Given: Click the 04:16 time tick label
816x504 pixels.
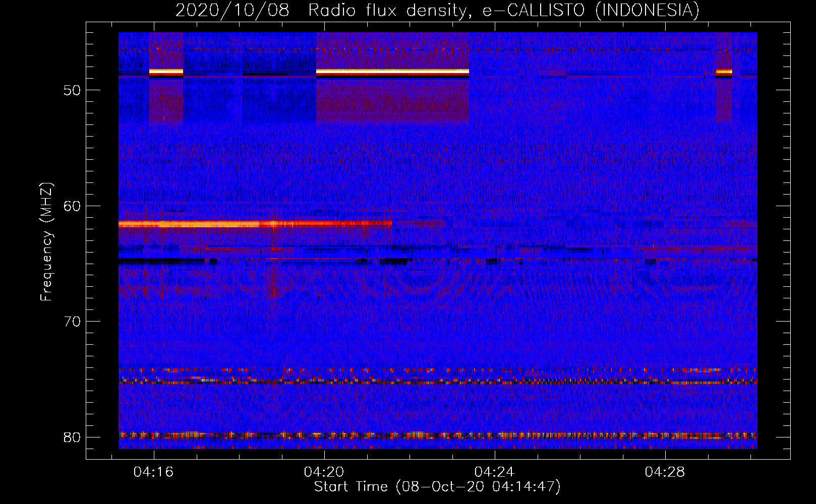Looking at the screenshot, I should (153, 472).
